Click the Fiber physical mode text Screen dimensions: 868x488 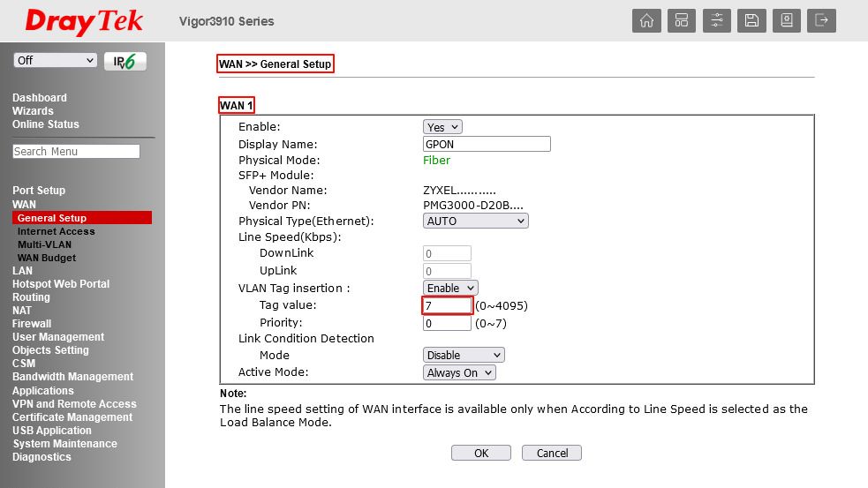coord(436,161)
